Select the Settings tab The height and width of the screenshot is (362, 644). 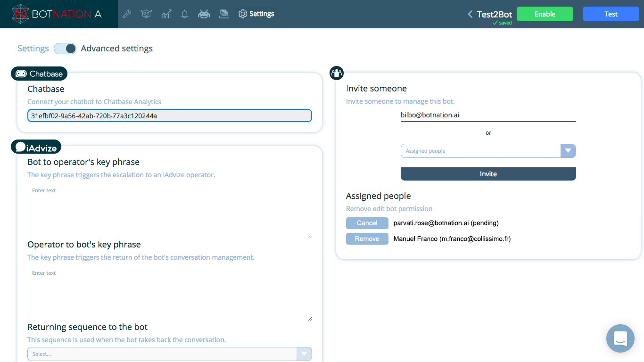tap(256, 14)
